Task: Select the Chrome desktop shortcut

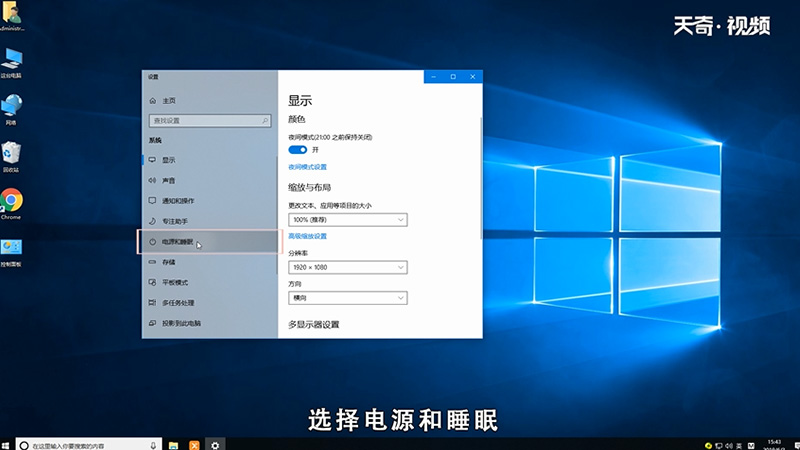Action: coord(11,204)
